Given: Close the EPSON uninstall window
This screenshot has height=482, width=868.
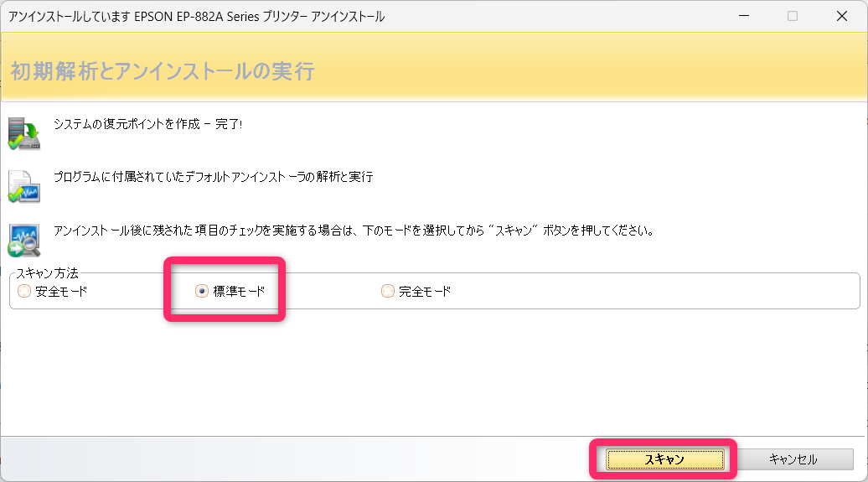Looking at the screenshot, I should click(841, 16).
